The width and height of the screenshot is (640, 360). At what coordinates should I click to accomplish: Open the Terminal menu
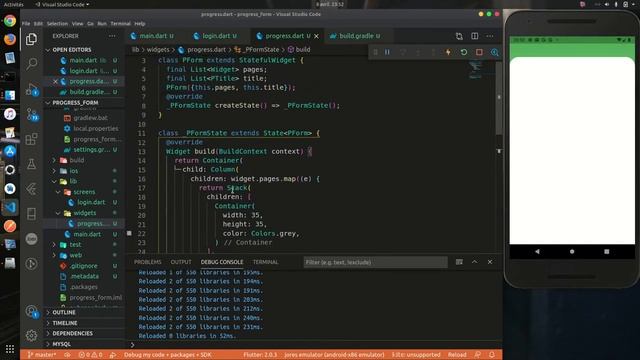[120, 24]
